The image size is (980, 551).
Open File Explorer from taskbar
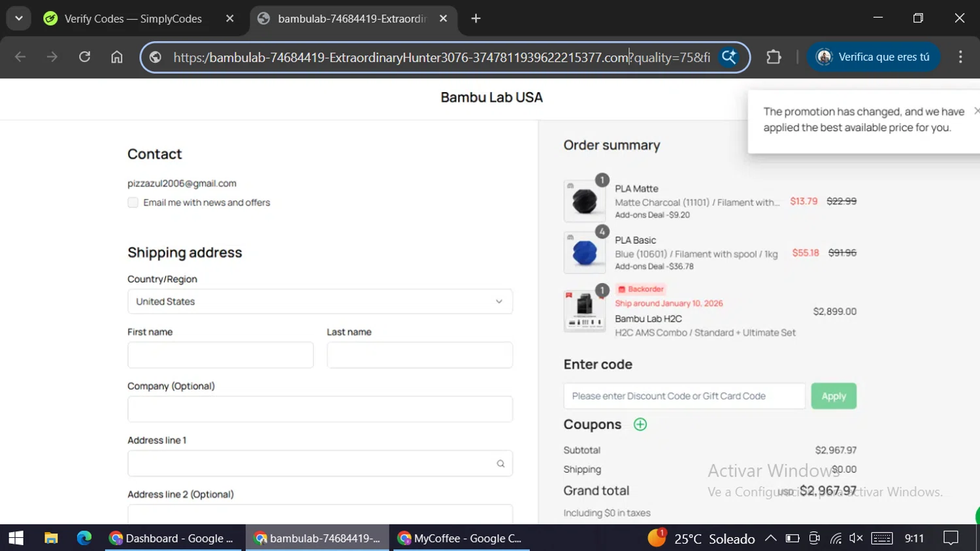pos(51,538)
